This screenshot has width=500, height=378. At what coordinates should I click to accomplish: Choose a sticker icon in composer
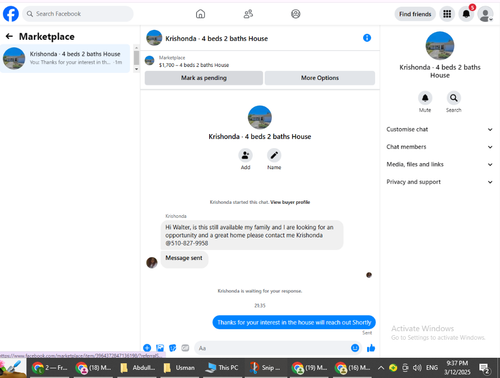click(173, 348)
